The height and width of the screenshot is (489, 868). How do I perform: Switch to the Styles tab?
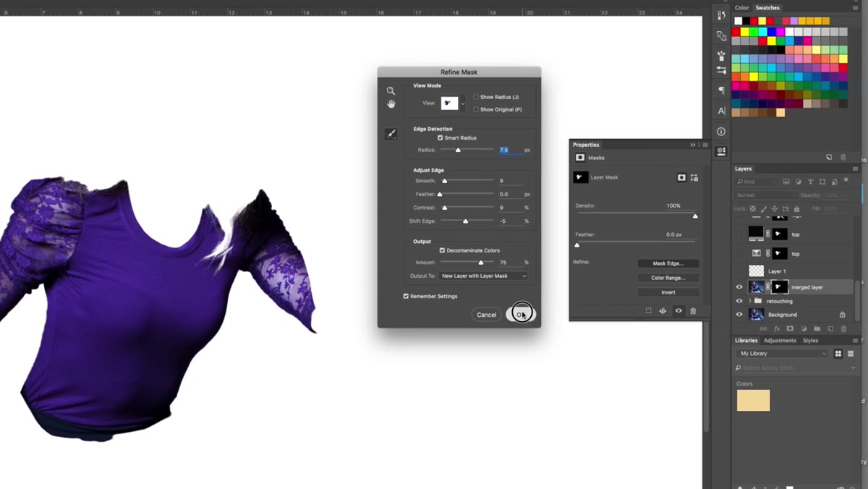tap(811, 340)
